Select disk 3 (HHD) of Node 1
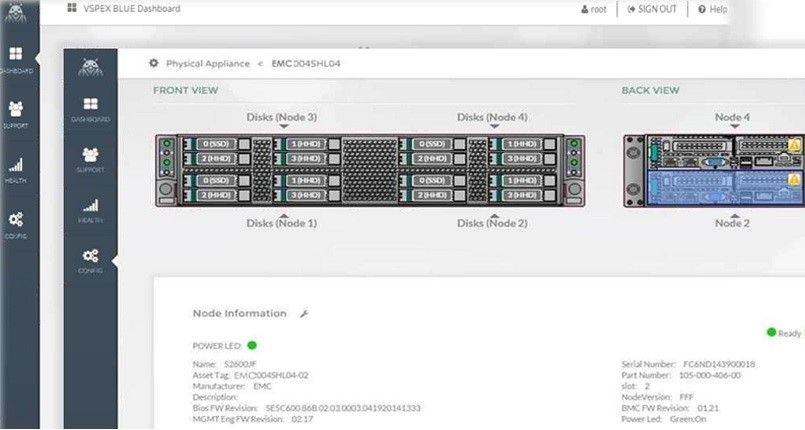805x430 pixels. [307, 196]
